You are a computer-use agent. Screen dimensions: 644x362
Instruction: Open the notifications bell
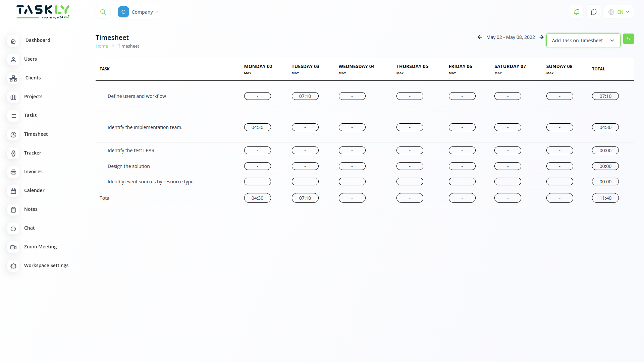(576, 12)
